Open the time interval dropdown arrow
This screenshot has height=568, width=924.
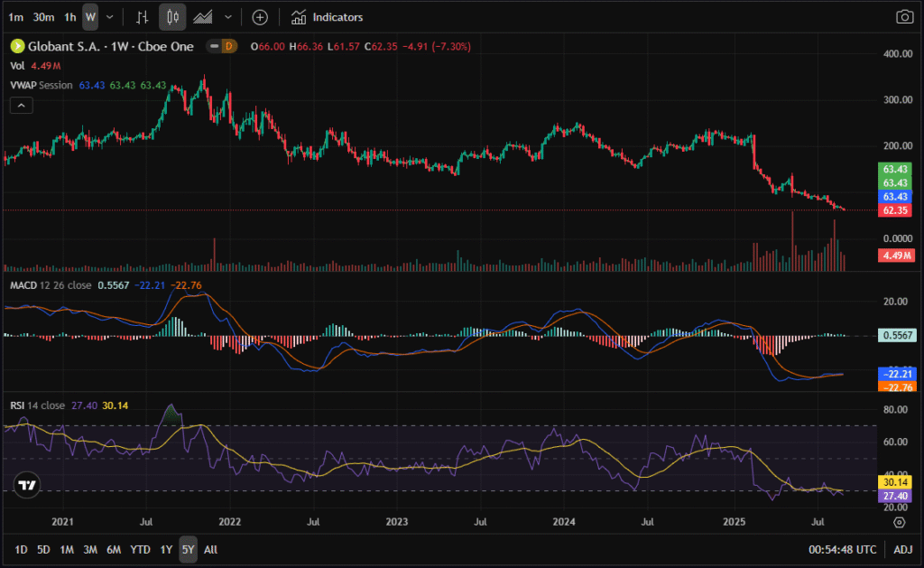110,17
